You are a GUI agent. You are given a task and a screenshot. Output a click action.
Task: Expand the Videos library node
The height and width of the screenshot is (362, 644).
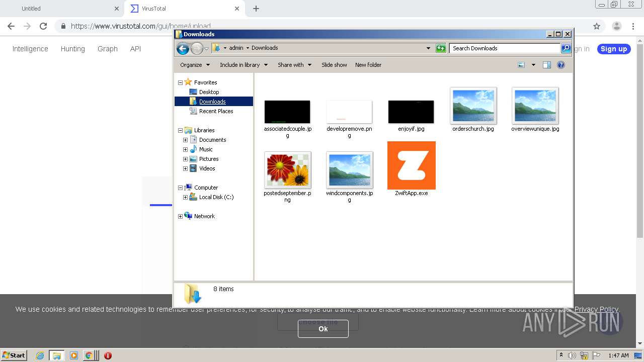[x=185, y=168]
